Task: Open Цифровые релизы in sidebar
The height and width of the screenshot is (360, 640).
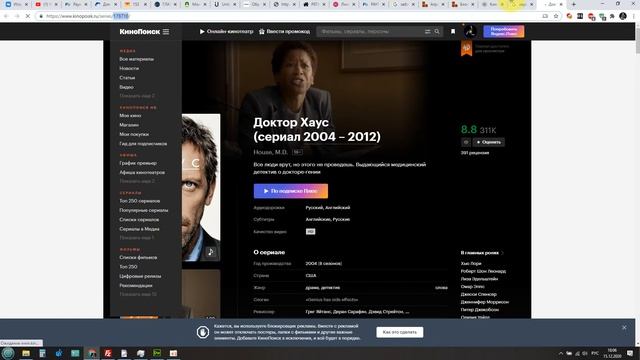Action: point(140,276)
